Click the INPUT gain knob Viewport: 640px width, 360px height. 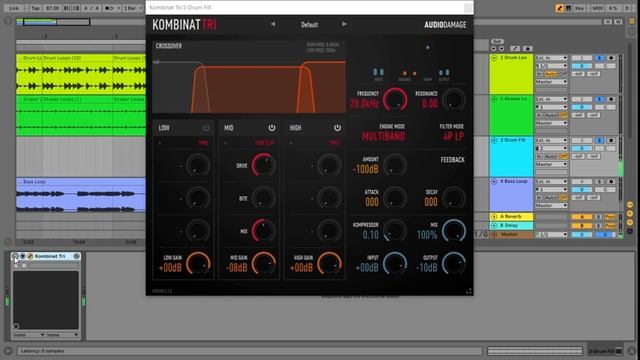pos(395,264)
